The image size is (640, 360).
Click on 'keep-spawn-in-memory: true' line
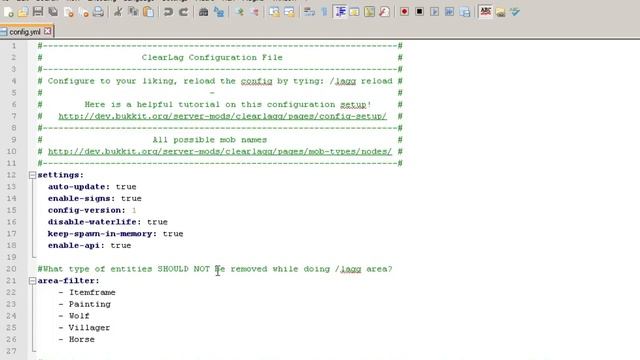(116, 234)
